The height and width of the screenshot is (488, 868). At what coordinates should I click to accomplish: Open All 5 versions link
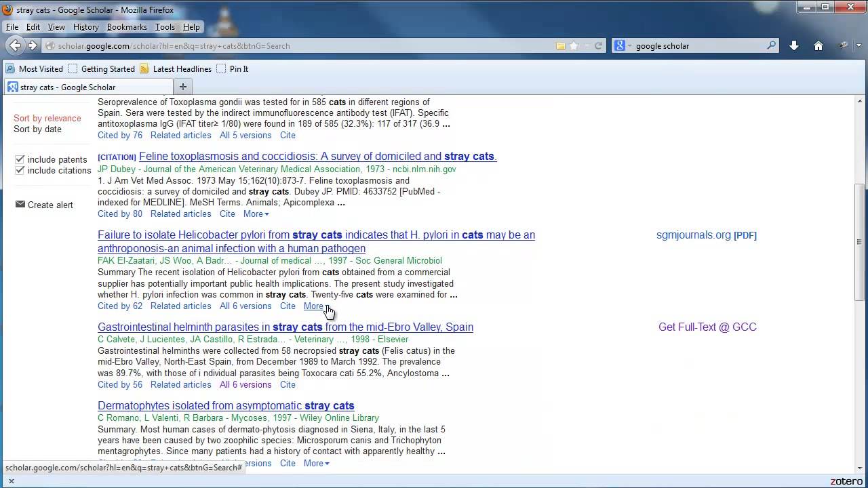245,135
